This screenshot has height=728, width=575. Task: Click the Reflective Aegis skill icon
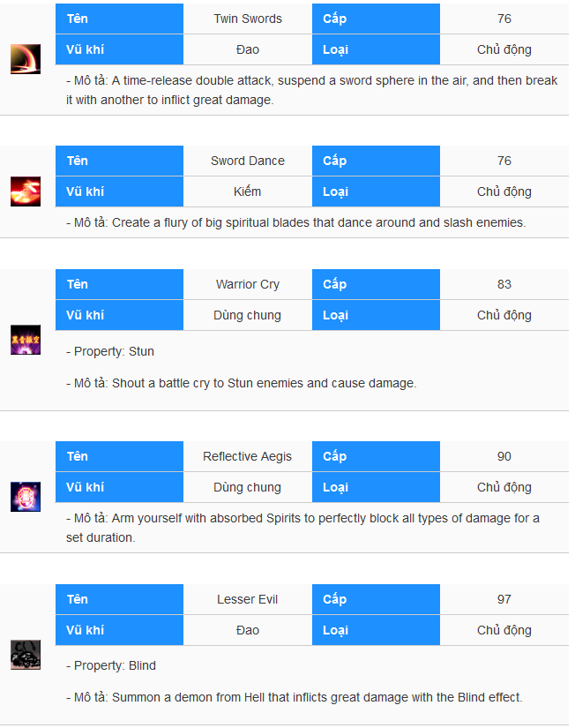(x=26, y=497)
